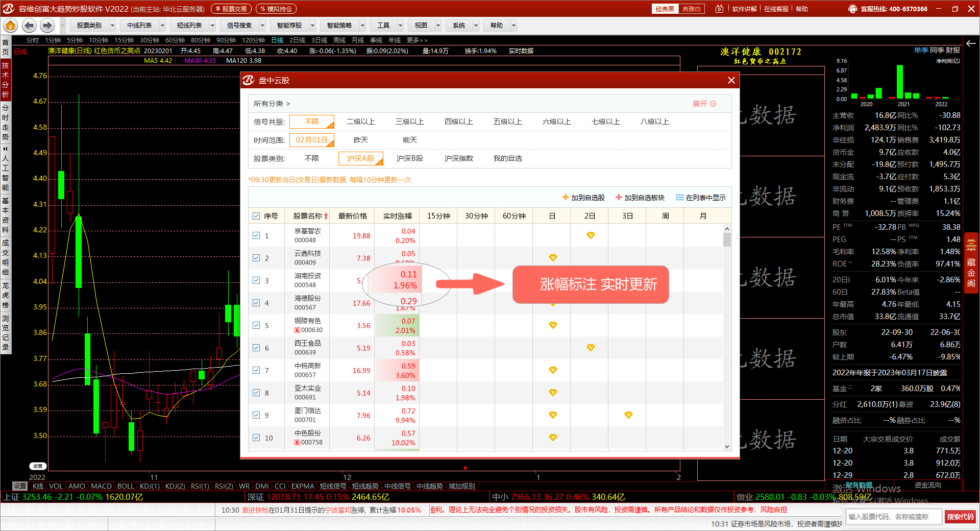The height and width of the screenshot is (531, 980).
Task: Expand categories with 展开 button
Action: [704, 104]
